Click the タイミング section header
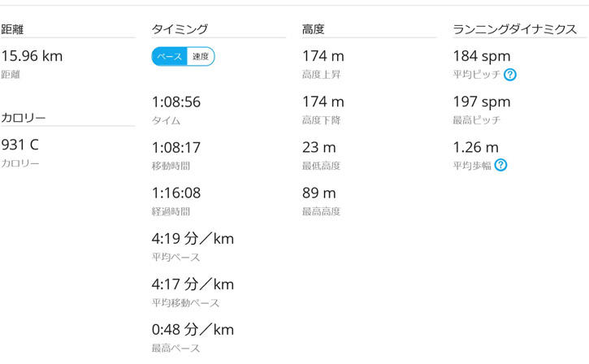 (x=179, y=29)
